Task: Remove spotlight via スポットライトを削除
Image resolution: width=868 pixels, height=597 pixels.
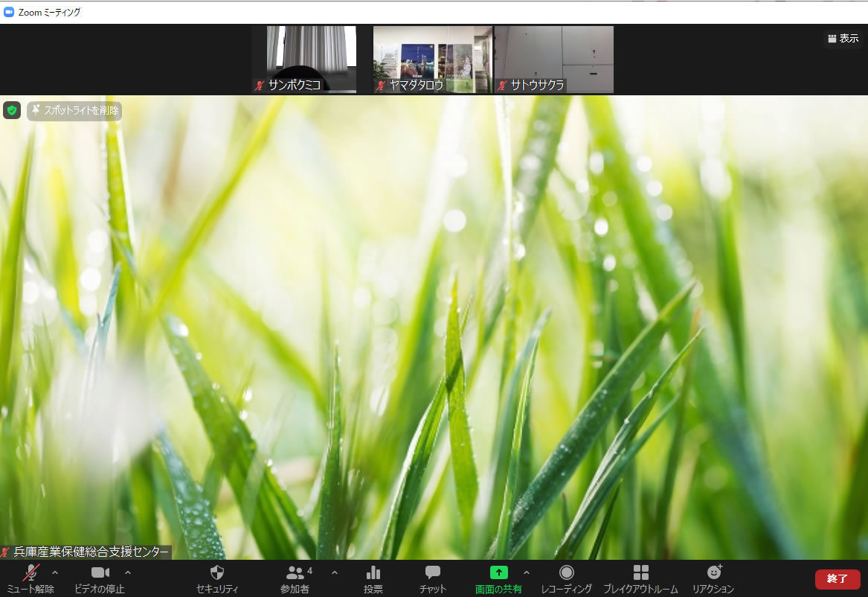Action: [x=74, y=111]
